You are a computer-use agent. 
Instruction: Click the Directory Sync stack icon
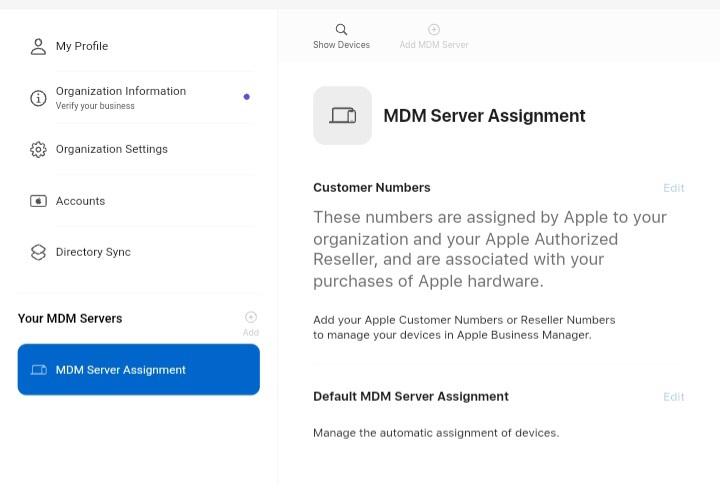[39, 253]
